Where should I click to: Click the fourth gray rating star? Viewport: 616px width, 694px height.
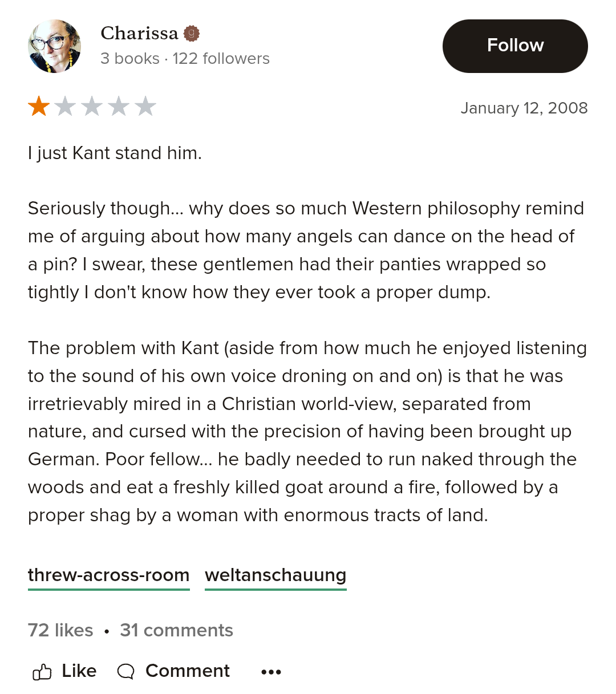(119, 107)
